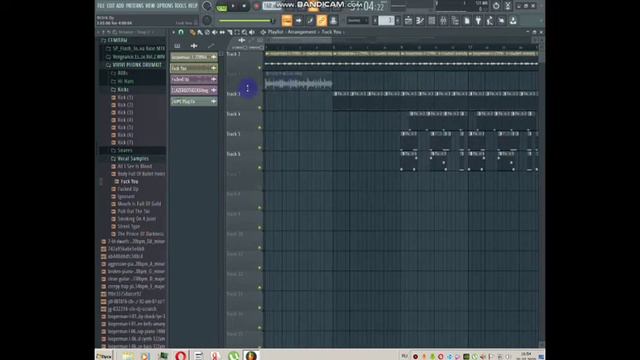Select sample 'Fuck You' in browser
The height and width of the screenshot is (360, 640).
(x=127, y=182)
